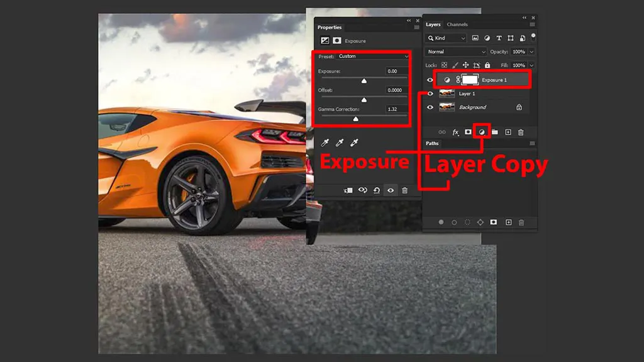Filter layers by smart objects
This screenshot has height=362, width=644.
click(523, 38)
